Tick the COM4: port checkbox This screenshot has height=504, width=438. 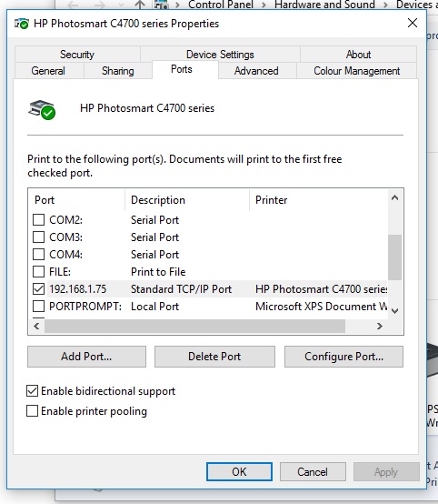[39, 255]
